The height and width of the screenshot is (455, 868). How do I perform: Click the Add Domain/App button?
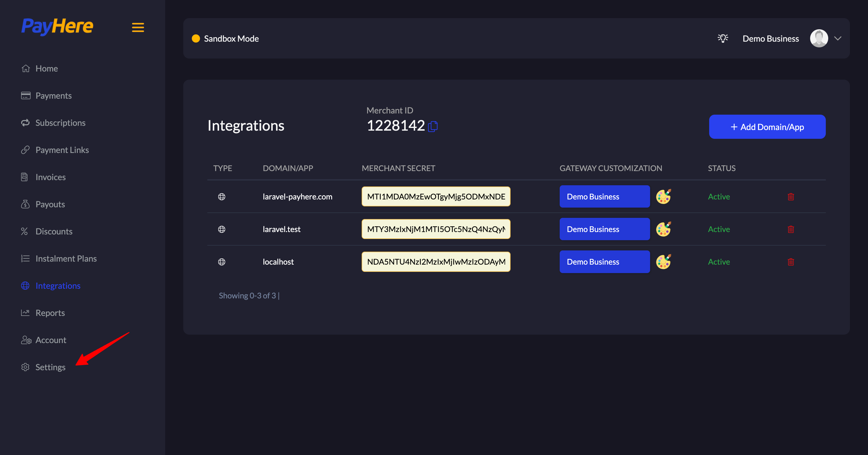(767, 127)
